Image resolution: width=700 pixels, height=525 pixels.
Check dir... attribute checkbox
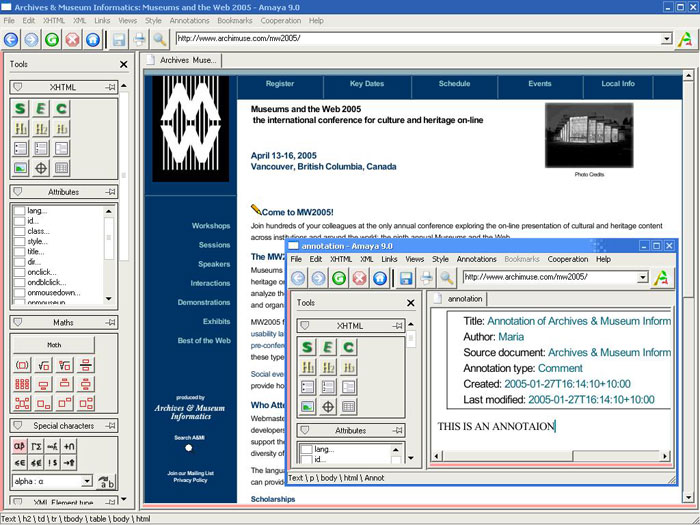[19, 262]
